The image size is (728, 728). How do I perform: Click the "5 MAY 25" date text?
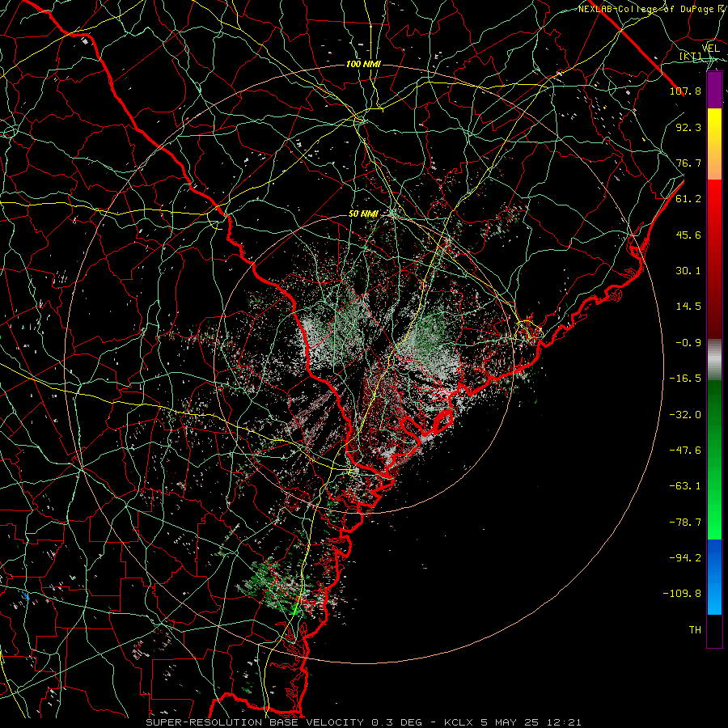click(510, 722)
